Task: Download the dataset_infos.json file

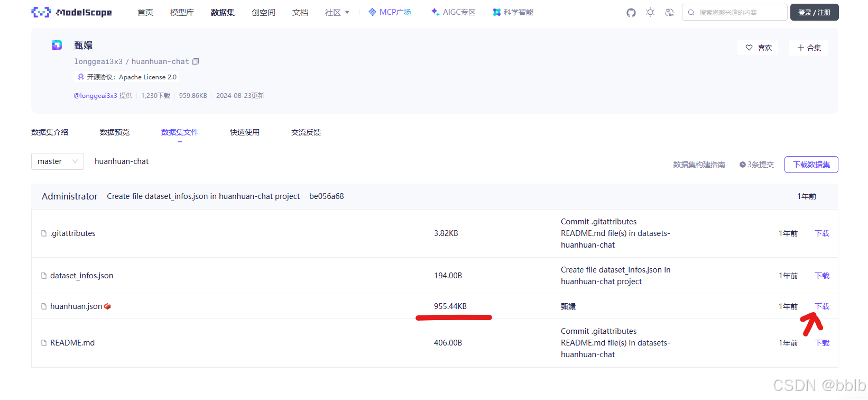Action: click(822, 276)
